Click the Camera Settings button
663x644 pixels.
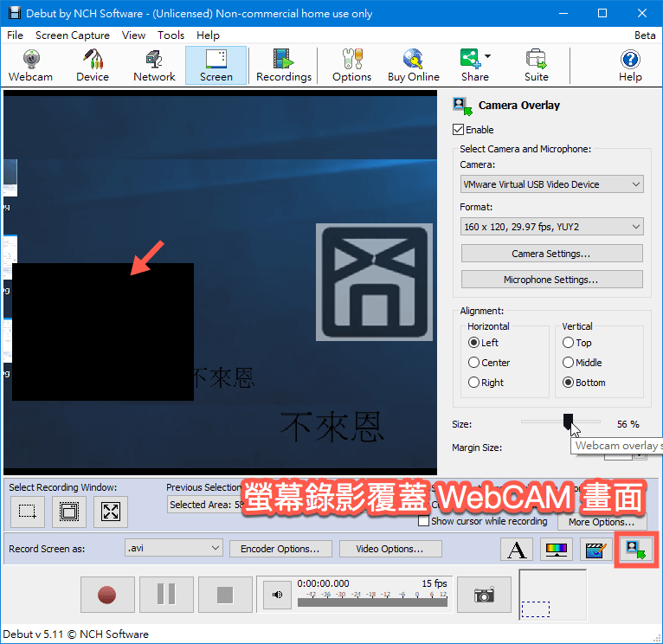tap(551, 254)
